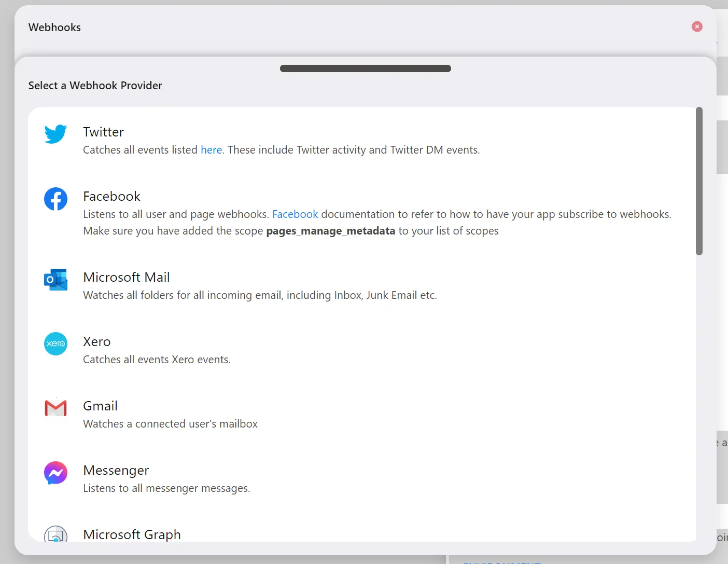The width and height of the screenshot is (728, 564).
Task: Choose Xero as webhook provider
Action: (96, 341)
